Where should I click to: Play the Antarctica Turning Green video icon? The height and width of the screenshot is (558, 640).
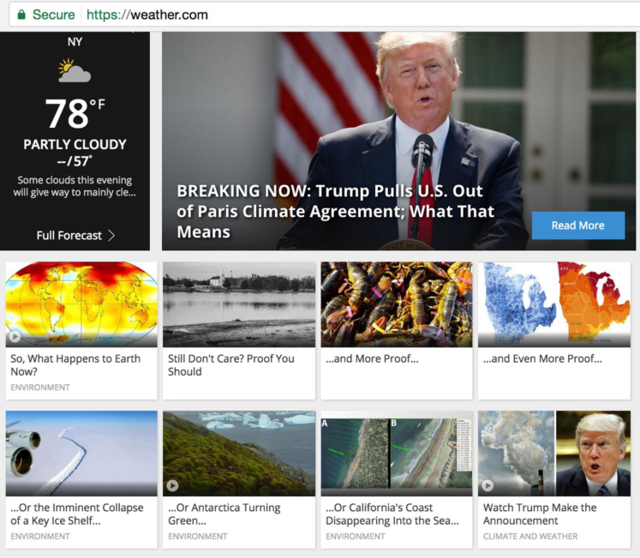tap(173, 486)
